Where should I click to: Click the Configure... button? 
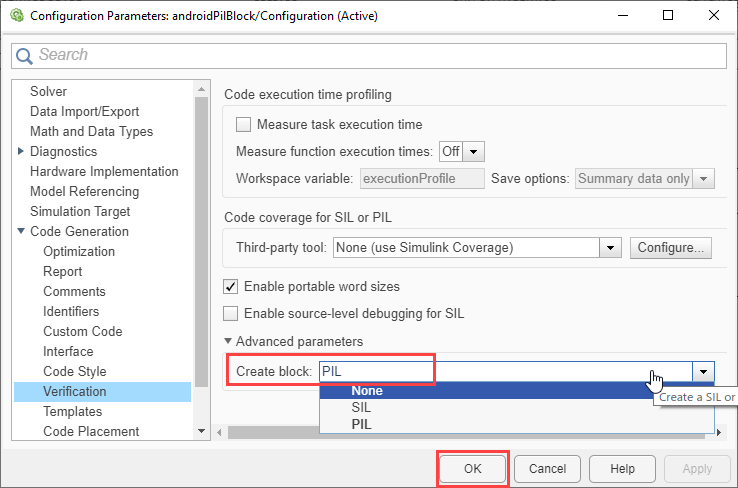tap(670, 247)
